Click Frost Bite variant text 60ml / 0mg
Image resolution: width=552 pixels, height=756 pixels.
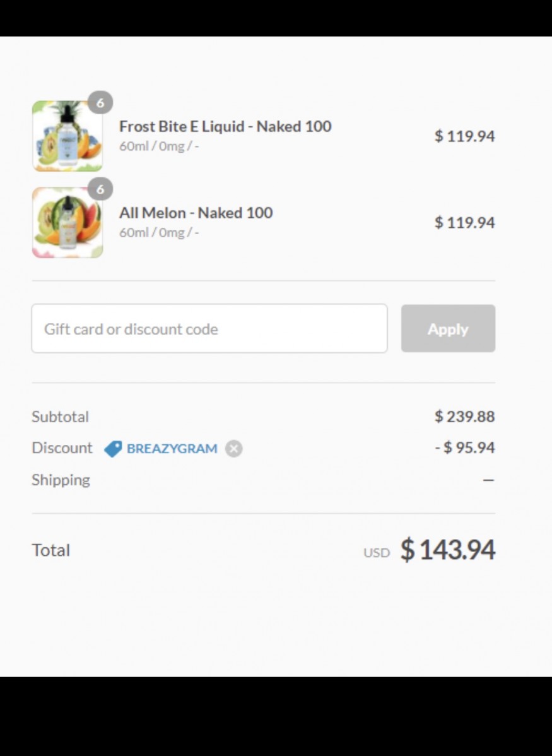pos(159,146)
